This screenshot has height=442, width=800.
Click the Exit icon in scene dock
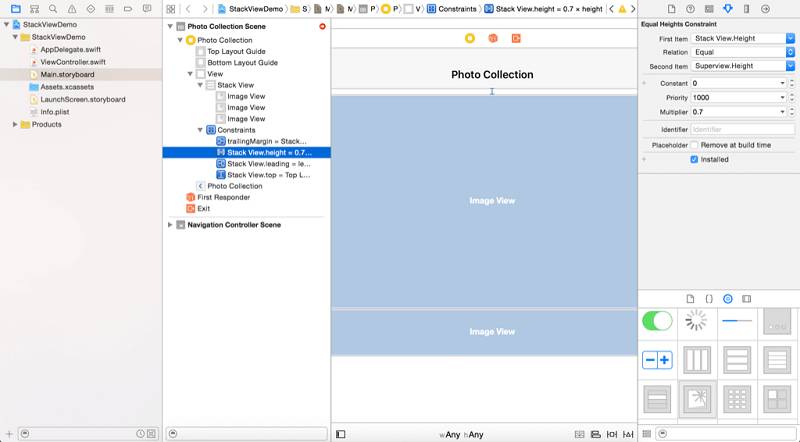pos(516,38)
